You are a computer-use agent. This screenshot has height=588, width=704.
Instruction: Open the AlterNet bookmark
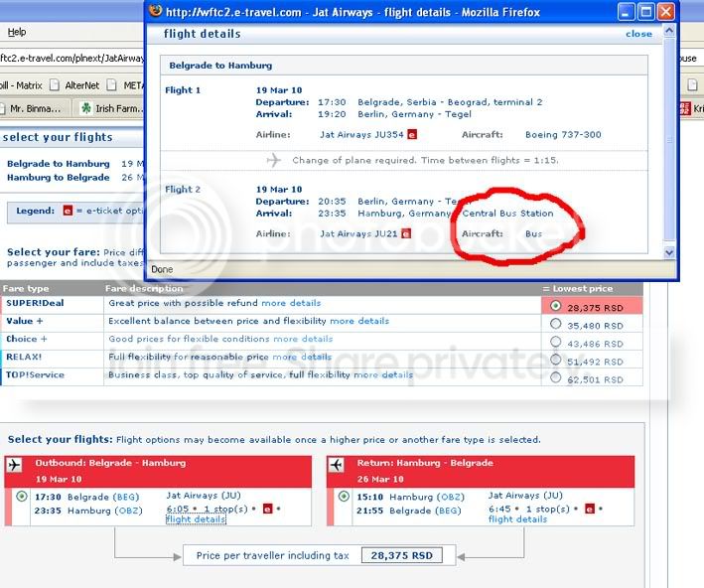click(x=83, y=84)
